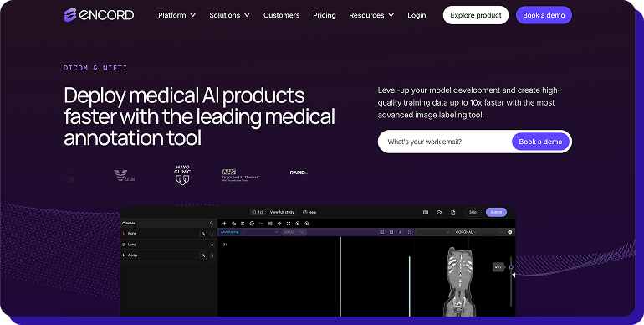The height and width of the screenshot is (325, 644).
Task: Click the RapidAI logo
Action: coord(299,173)
